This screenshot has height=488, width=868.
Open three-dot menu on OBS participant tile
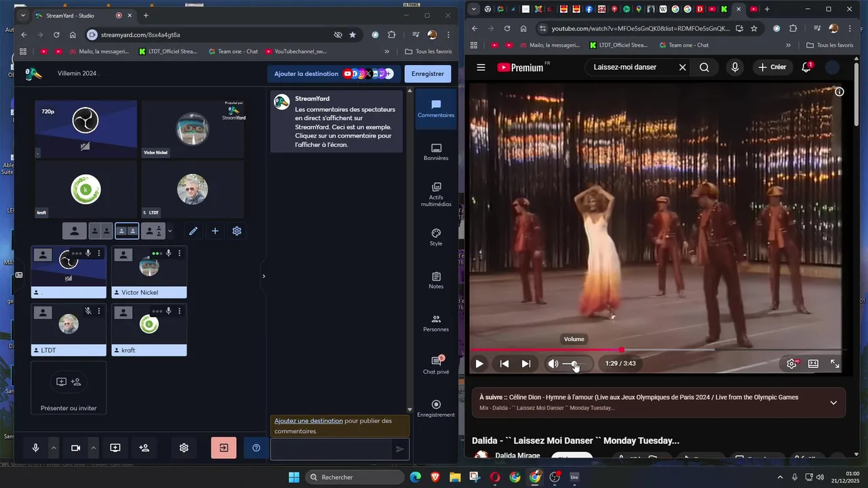coord(99,253)
